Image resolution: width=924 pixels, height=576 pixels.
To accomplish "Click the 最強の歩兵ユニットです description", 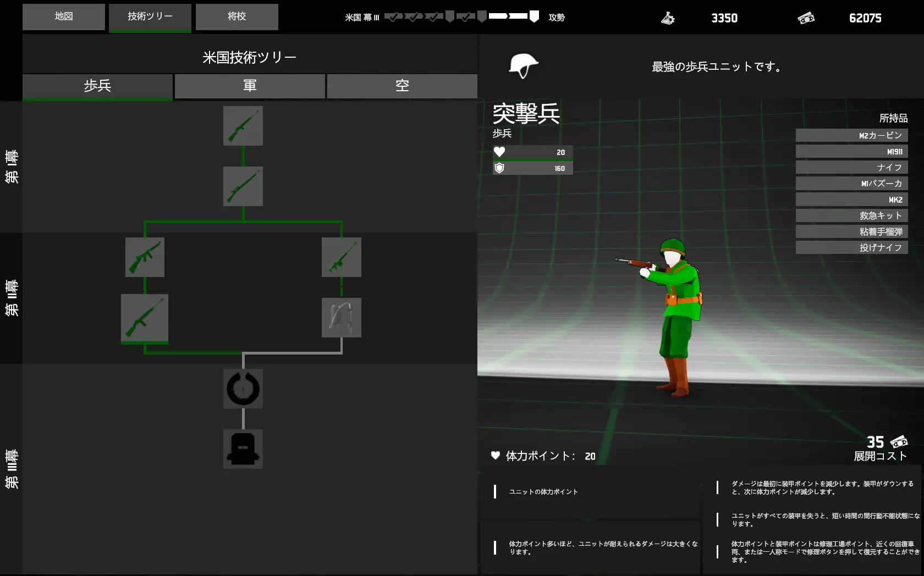I will [x=717, y=67].
